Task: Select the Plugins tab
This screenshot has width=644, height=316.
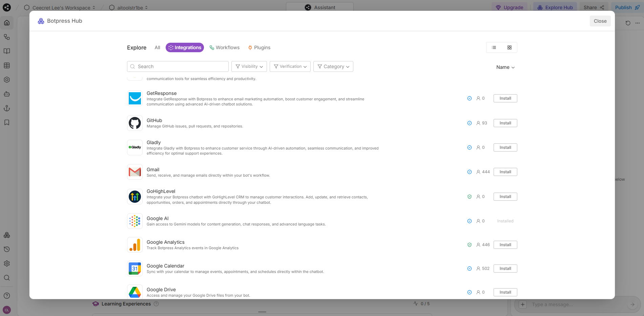Action: 259,47
